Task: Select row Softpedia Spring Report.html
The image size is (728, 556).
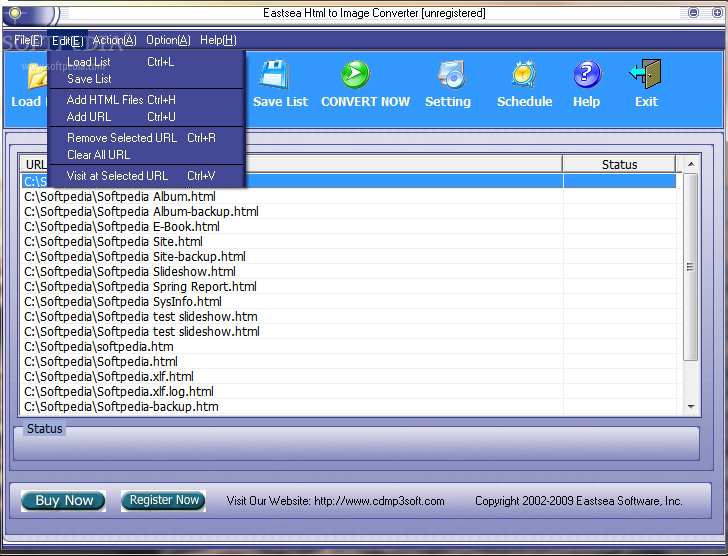Action: click(348, 287)
